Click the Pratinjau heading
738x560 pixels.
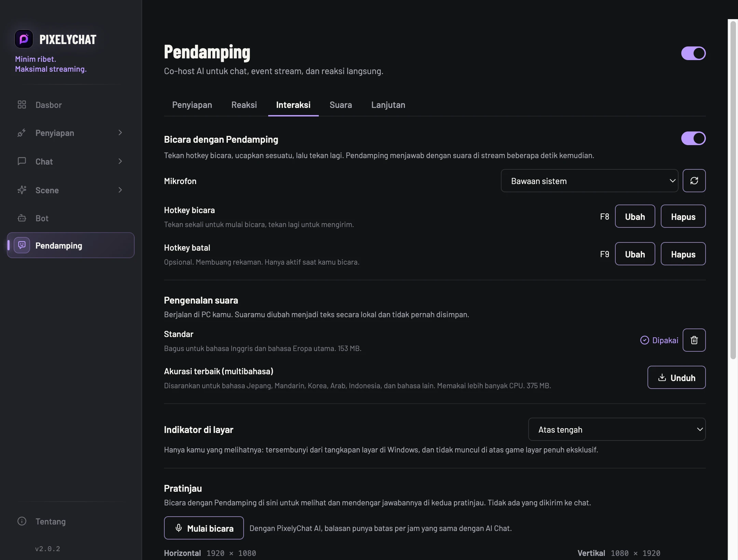point(183,488)
